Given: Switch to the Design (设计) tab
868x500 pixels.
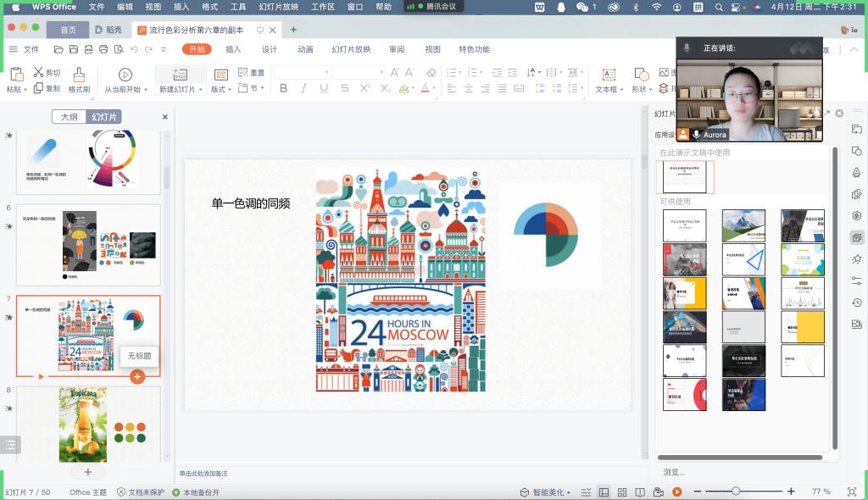Looking at the screenshot, I should pos(269,49).
